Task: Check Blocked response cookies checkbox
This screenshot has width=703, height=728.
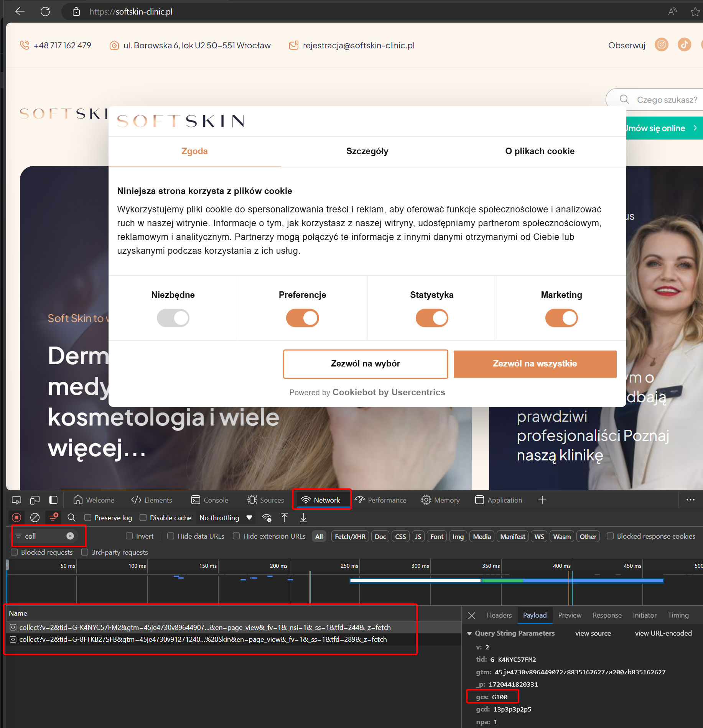Action: point(610,536)
